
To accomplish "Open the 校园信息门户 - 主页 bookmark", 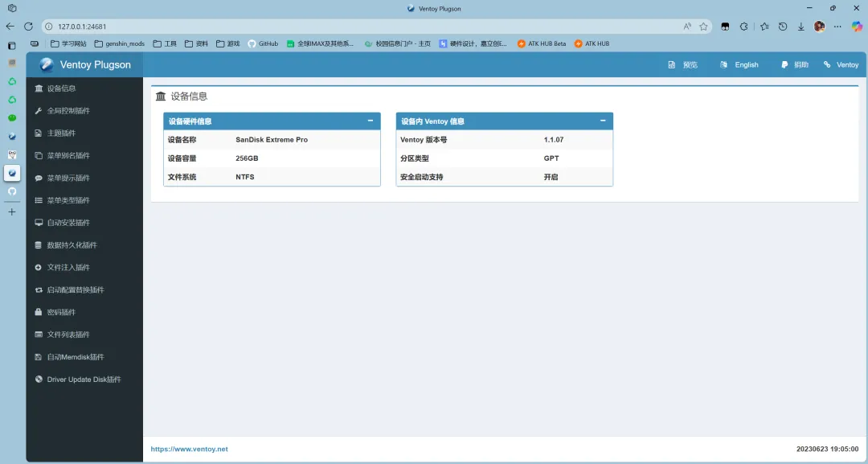I will (x=398, y=43).
